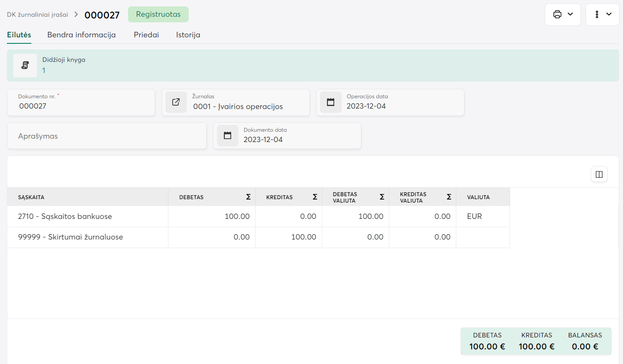
Task: Click the Registruotas status badge
Action: click(x=158, y=14)
